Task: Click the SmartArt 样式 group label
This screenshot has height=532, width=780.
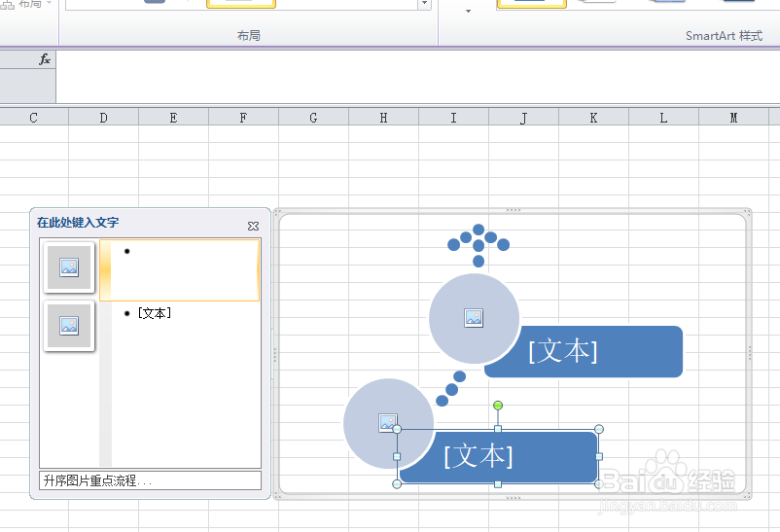Action: 724,36
